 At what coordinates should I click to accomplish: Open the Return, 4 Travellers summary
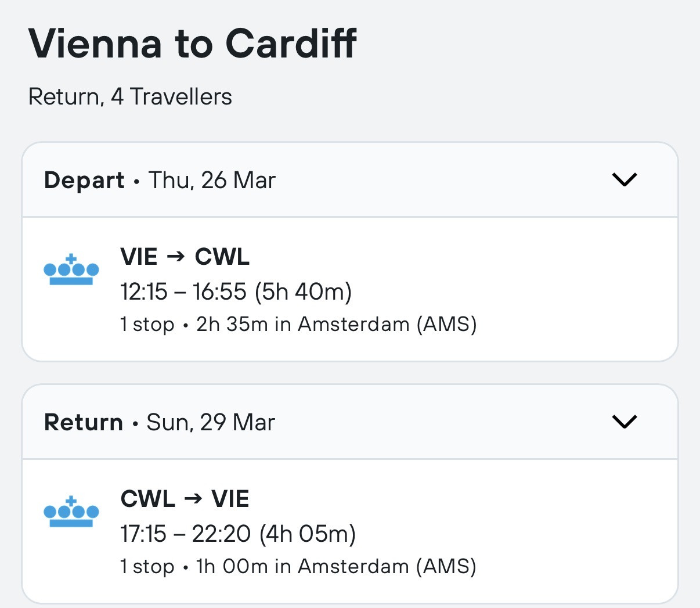pos(130,96)
